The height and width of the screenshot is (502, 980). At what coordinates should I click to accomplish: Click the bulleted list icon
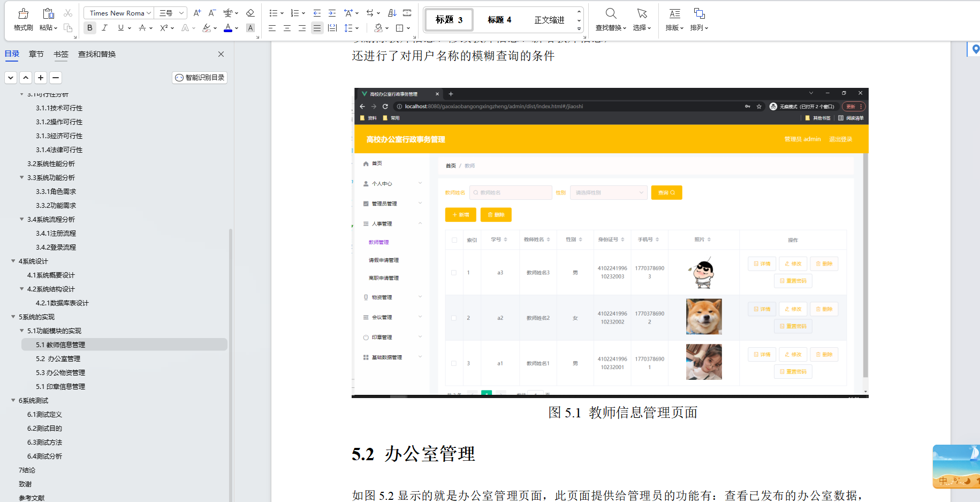(274, 13)
